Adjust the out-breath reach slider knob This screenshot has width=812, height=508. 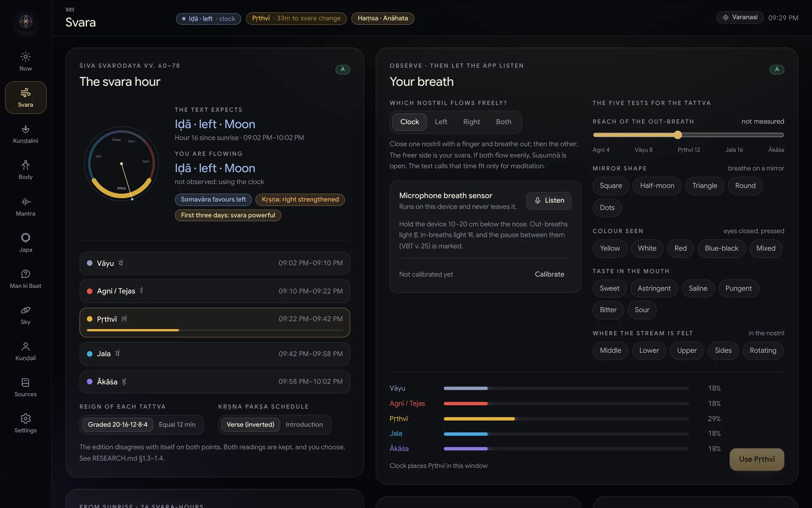[x=678, y=135]
